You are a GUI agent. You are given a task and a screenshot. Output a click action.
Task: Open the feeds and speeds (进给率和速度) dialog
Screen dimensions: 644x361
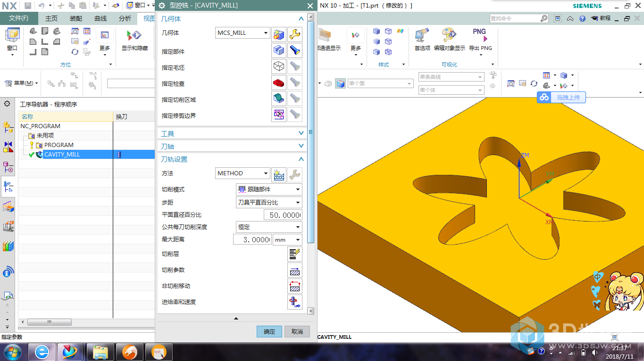pyautogui.click(x=295, y=302)
